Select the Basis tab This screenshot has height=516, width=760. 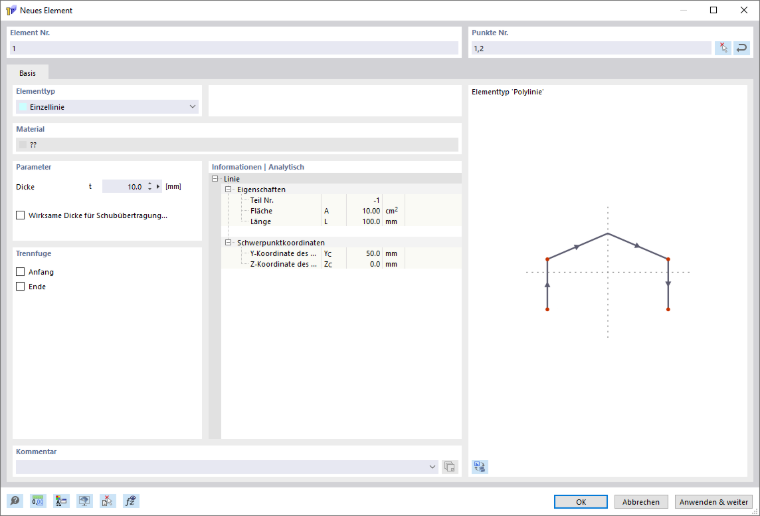27,73
